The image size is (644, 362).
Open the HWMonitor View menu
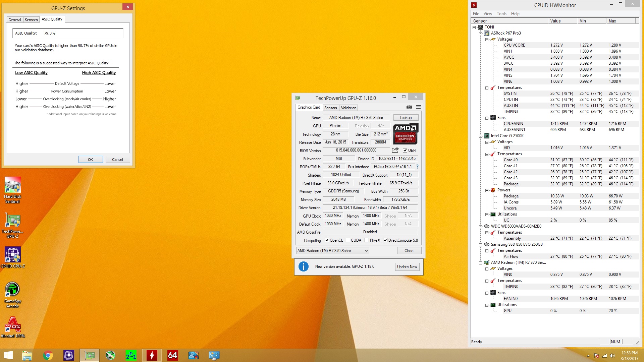[488, 14]
